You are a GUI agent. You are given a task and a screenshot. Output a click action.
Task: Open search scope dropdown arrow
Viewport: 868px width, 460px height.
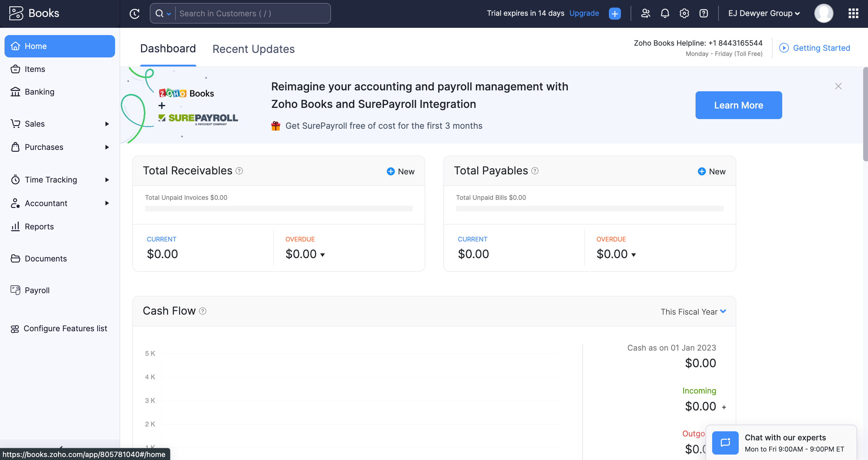click(x=169, y=14)
